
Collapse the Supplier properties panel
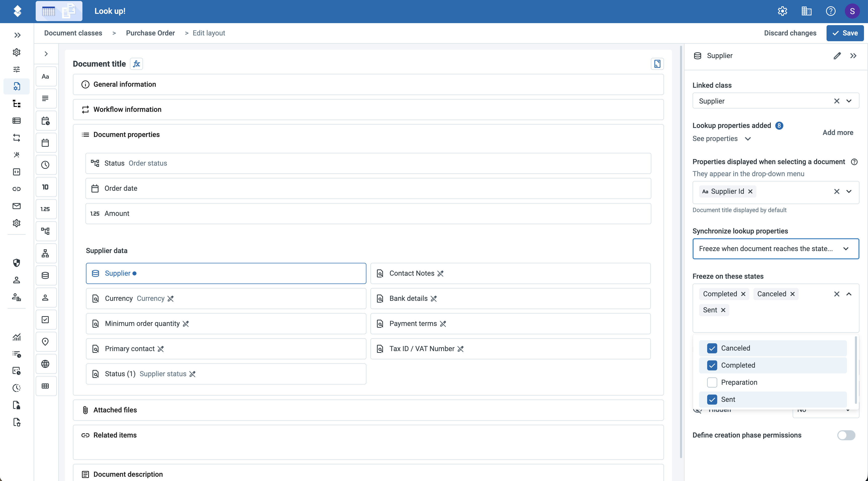pos(853,56)
